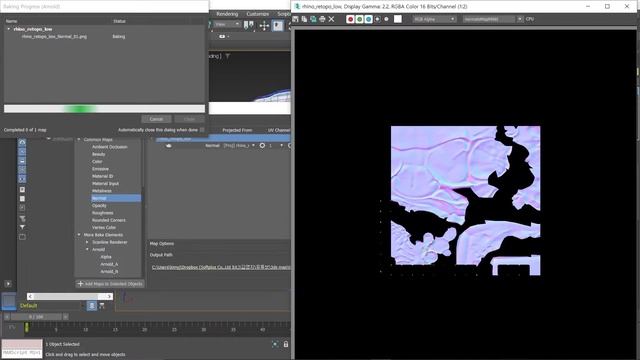Select Alpha under Arnold
Image resolution: width=640 pixels, height=360 pixels.
pyautogui.click(x=106, y=257)
